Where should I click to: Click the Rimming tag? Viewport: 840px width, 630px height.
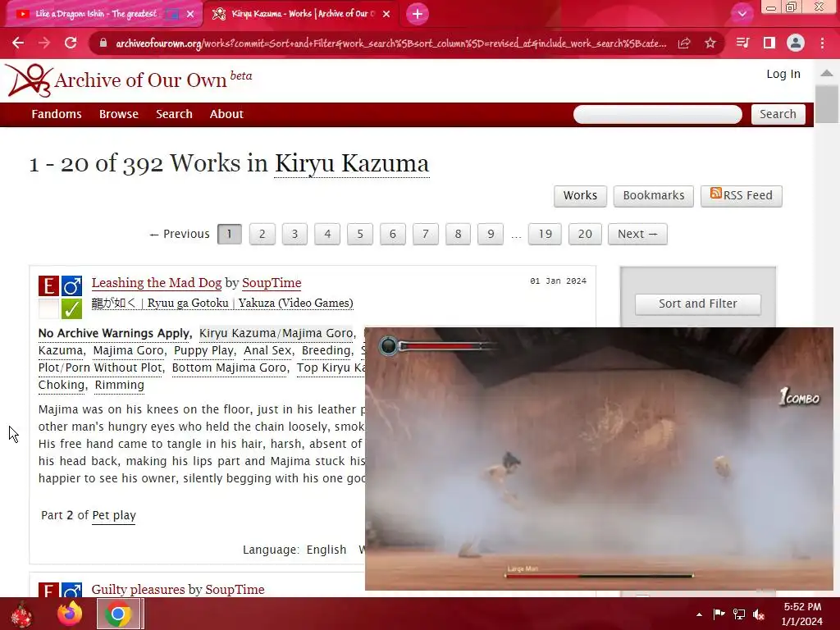(120, 385)
